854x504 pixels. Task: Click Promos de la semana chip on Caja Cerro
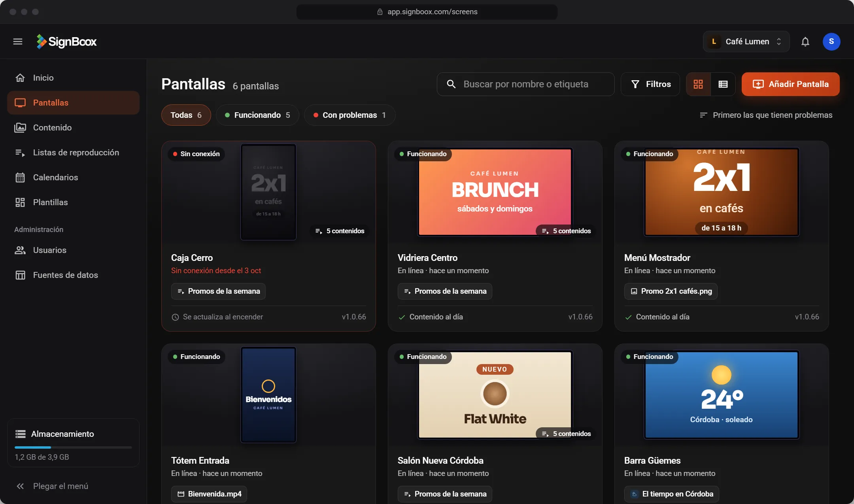point(218,291)
